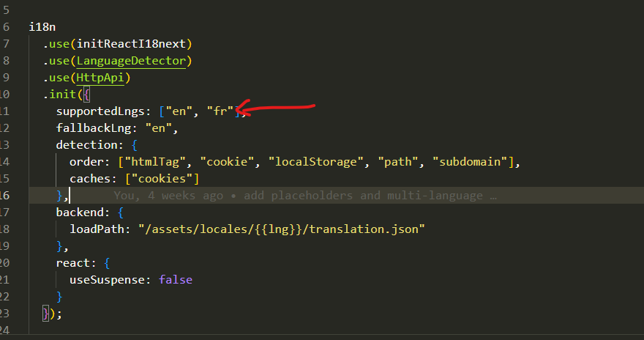Click the backend property key
The height and width of the screenshot is (340, 644).
79,212
